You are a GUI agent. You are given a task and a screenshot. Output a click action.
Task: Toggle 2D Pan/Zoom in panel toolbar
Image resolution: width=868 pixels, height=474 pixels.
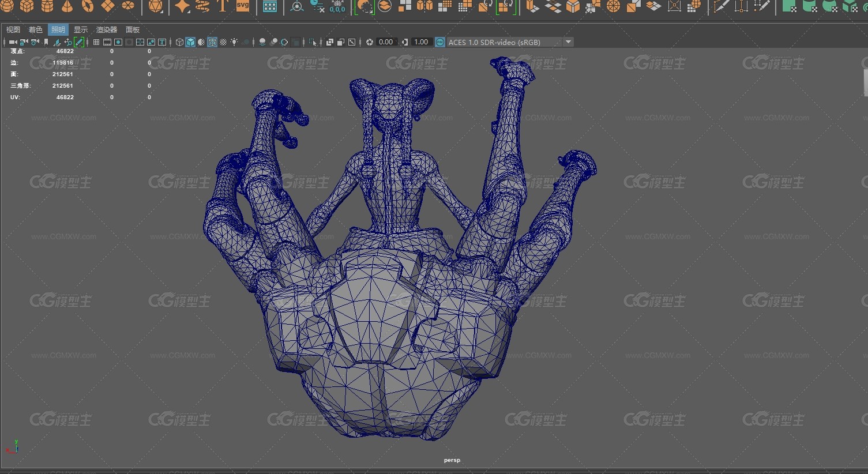pyautogui.click(x=68, y=42)
